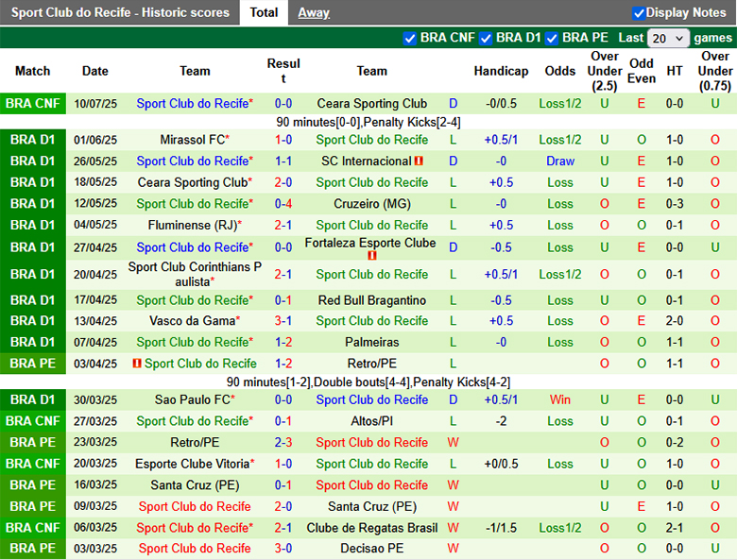The image size is (737, 560).
Task: Click the 2-0 half-time score in Vasco row
Action: pyautogui.click(x=675, y=321)
